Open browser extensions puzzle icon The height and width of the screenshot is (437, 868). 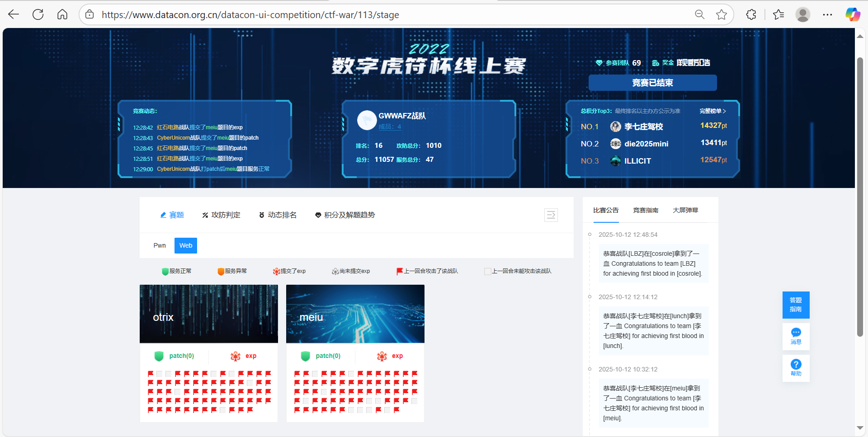(751, 14)
